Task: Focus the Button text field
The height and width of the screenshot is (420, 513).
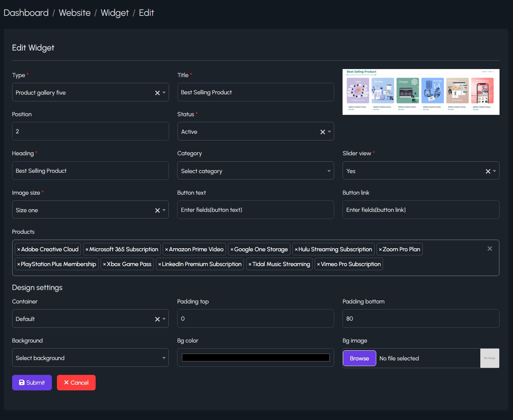Action: (256, 210)
